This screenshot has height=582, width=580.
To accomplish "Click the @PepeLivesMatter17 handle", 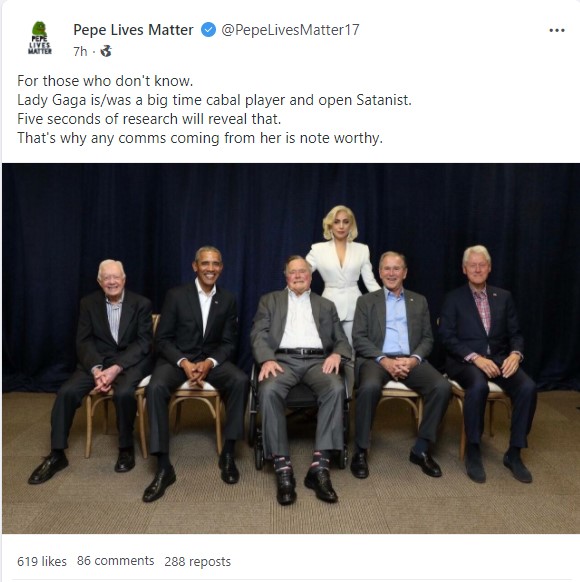I will tap(290, 30).
